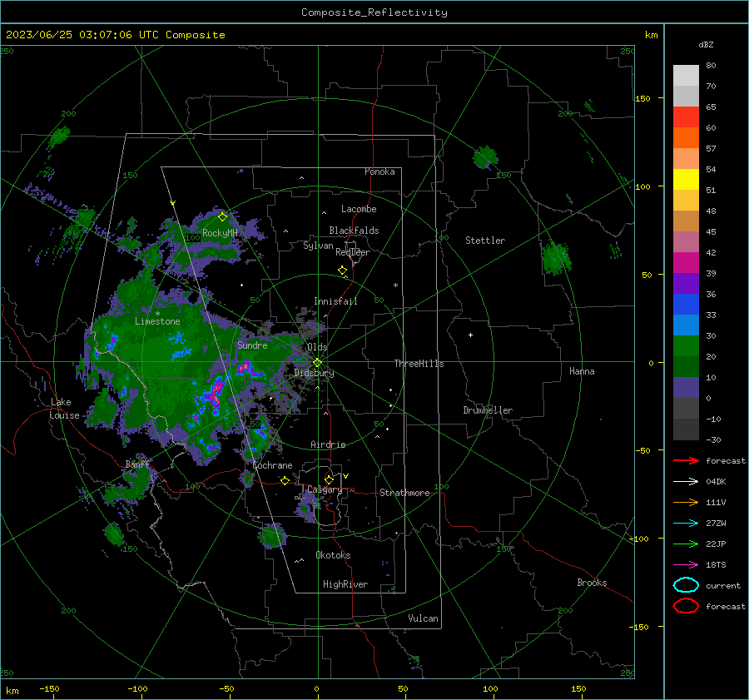Screen dimensions: 749x700
Task: Select the 65 dBZ red color swatch
Action: (686, 117)
